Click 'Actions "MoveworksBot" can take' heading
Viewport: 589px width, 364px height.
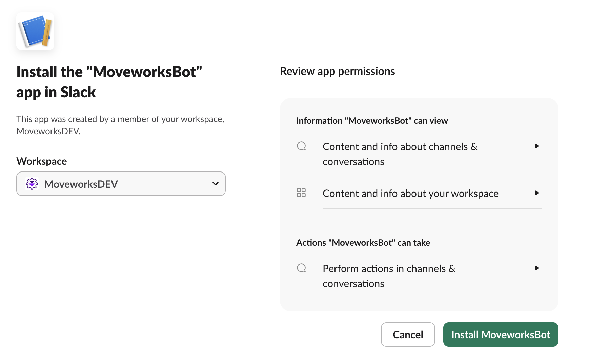(363, 243)
